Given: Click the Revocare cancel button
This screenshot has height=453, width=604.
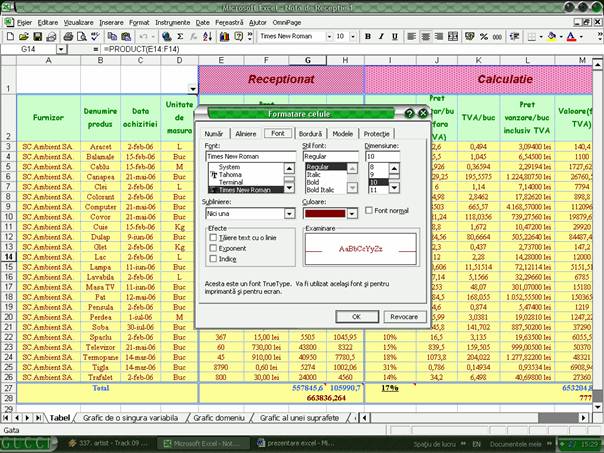Looking at the screenshot, I should 404,317.
